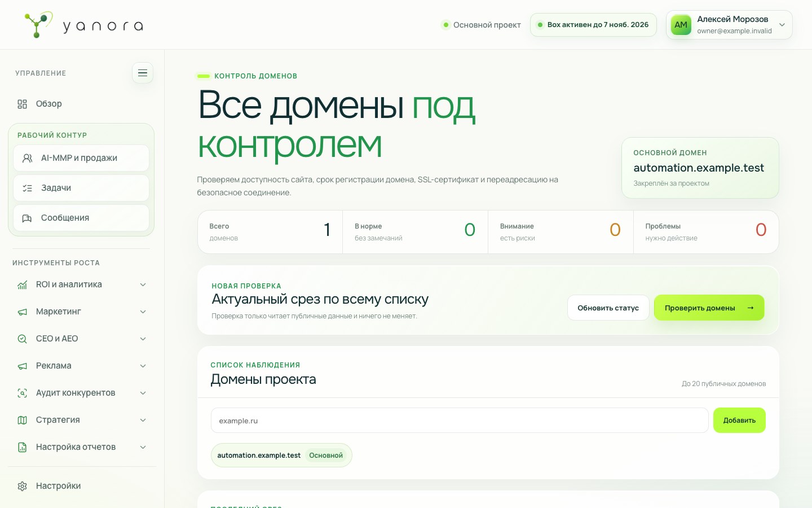Image resolution: width=812 pixels, height=508 pixels.
Task: Open the Задачи menu item
Action: pyautogui.click(x=81, y=188)
